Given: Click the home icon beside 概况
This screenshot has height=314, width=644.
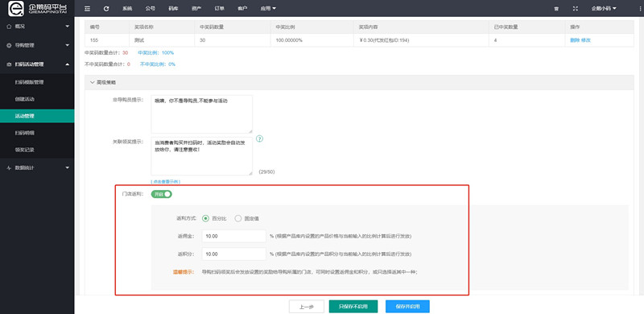Looking at the screenshot, I should (9, 27).
